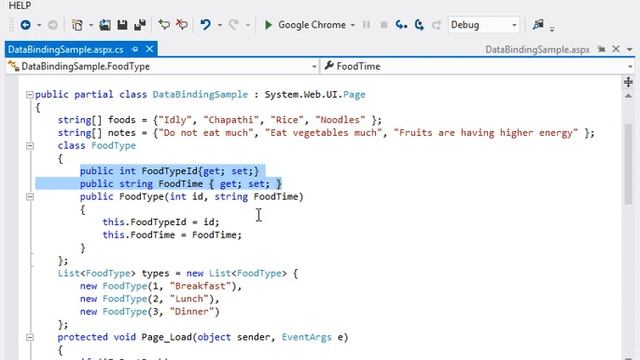Open the FoodTime member navigation dropdown
Viewport: 640px width, 360px height.
[x=478, y=66]
